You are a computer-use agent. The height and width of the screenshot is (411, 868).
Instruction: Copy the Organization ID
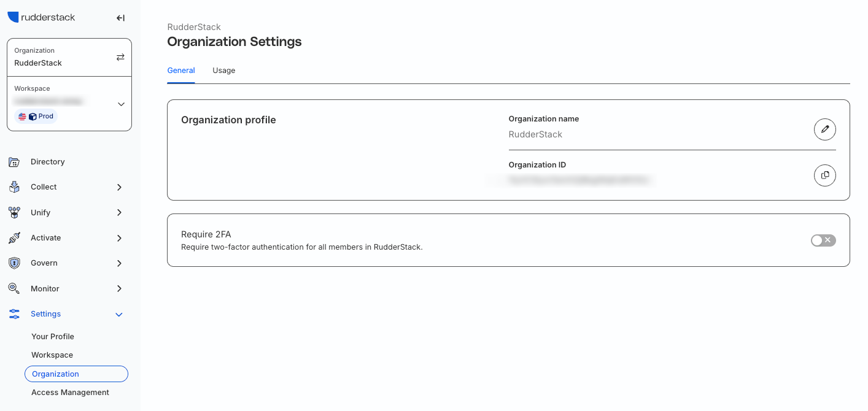click(x=824, y=175)
